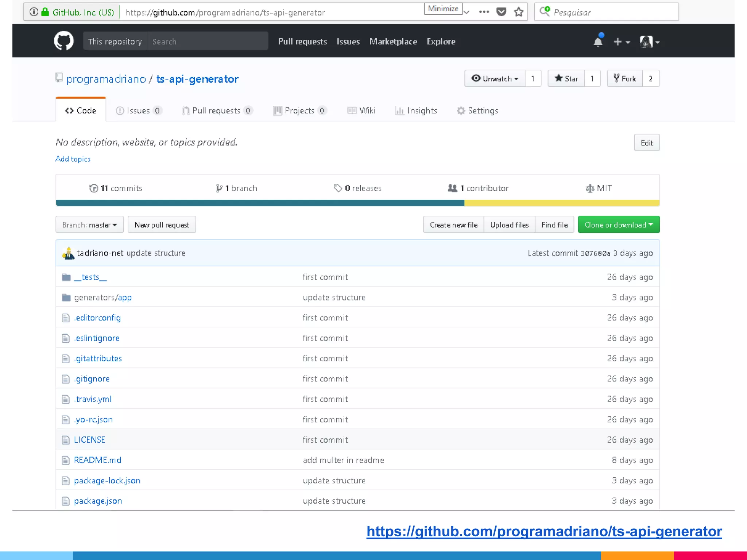Switch to the Projects tab
The image size is (747, 560).
(300, 110)
